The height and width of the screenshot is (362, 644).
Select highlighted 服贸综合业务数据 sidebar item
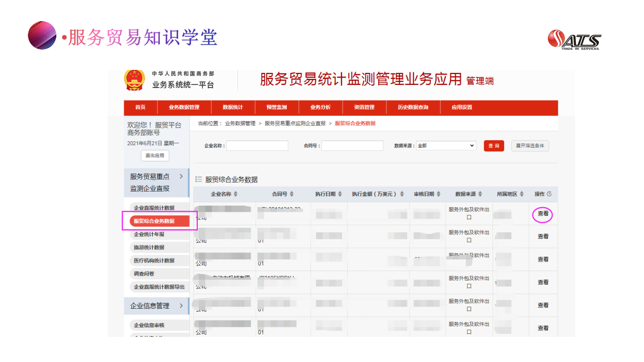(159, 221)
